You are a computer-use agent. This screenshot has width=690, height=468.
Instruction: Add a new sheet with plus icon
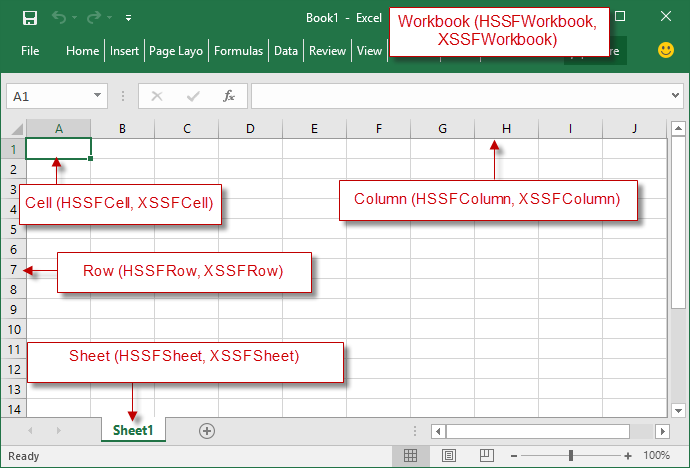[x=207, y=430]
